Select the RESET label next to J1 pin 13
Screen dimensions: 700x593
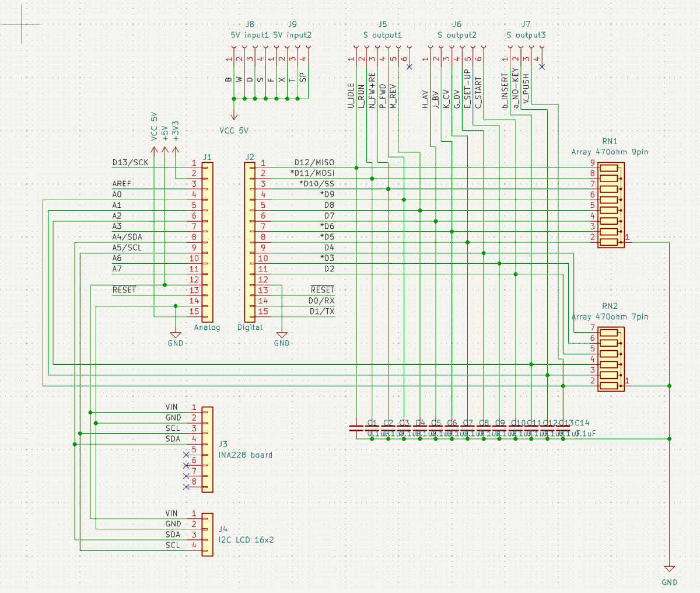coord(124,290)
